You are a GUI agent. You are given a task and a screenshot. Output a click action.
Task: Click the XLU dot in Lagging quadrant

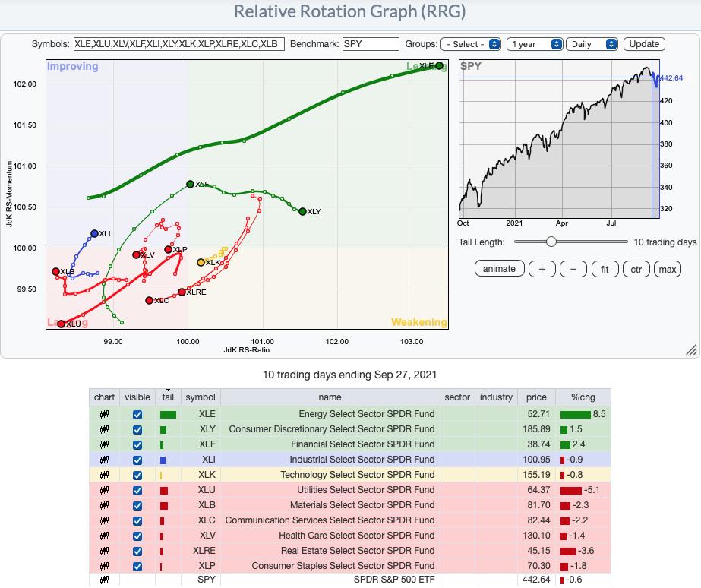tap(62, 324)
